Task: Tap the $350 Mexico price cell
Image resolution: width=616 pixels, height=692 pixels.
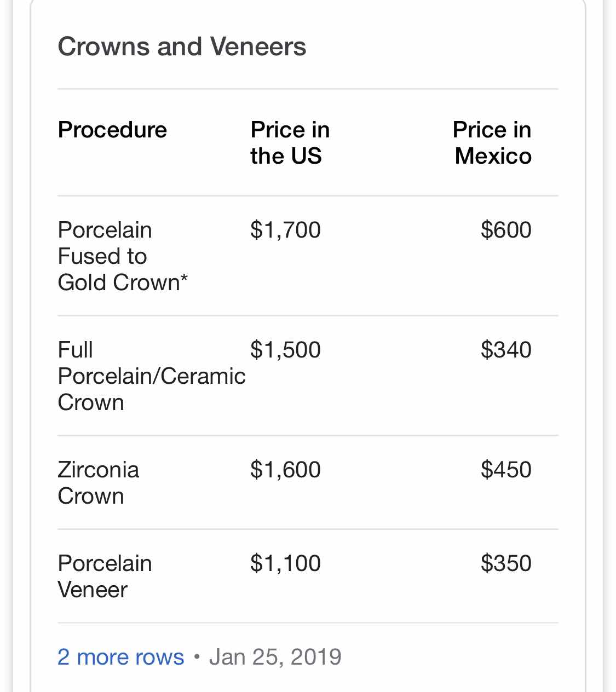Action: tap(506, 563)
